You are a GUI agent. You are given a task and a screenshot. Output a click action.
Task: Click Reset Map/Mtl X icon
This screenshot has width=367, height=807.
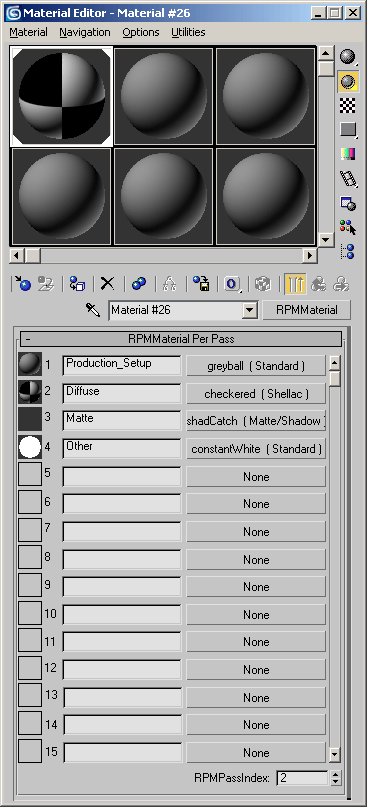click(107, 283)
